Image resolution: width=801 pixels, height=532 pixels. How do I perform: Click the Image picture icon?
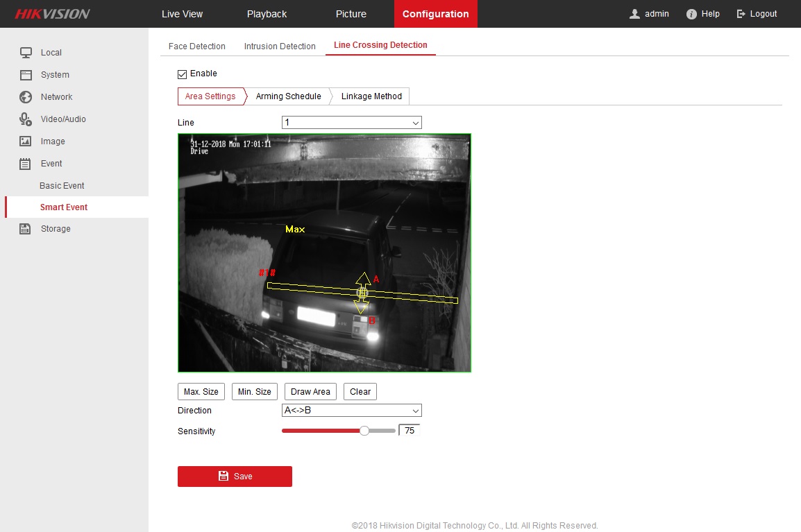pyautogui.click(x=26, y=141)
